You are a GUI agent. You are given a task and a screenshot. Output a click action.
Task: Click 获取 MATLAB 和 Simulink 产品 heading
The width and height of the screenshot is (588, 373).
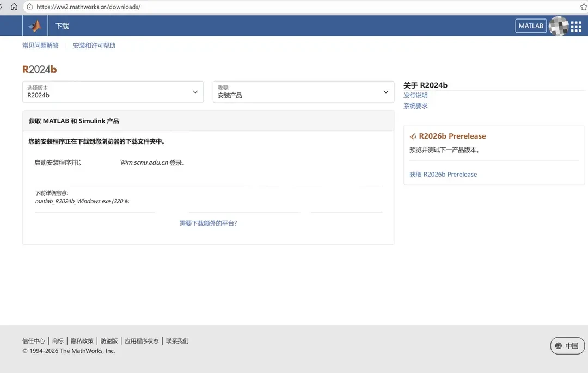[x=74, y=121]
